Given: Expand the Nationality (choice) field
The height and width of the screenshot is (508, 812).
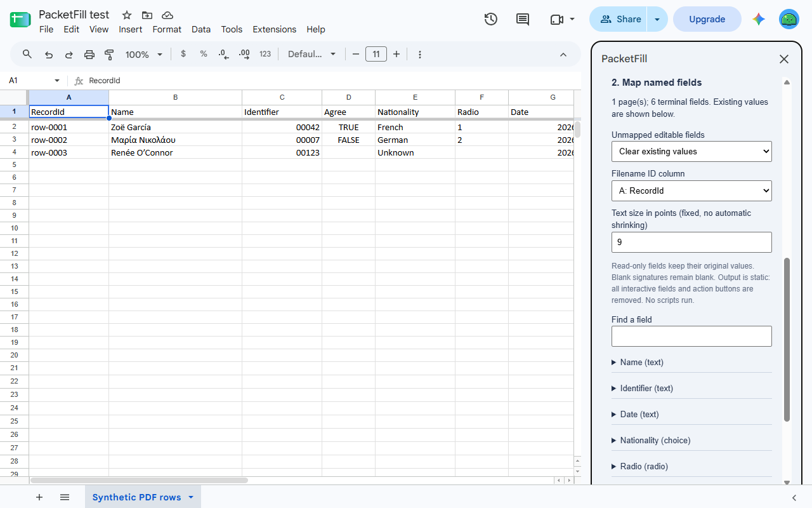Looking at the screenshot, I should (x=691, y=440).
